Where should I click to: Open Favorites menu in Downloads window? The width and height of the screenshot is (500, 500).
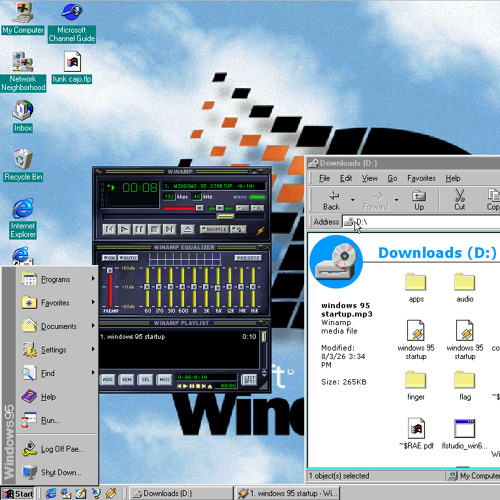(421, 178)
